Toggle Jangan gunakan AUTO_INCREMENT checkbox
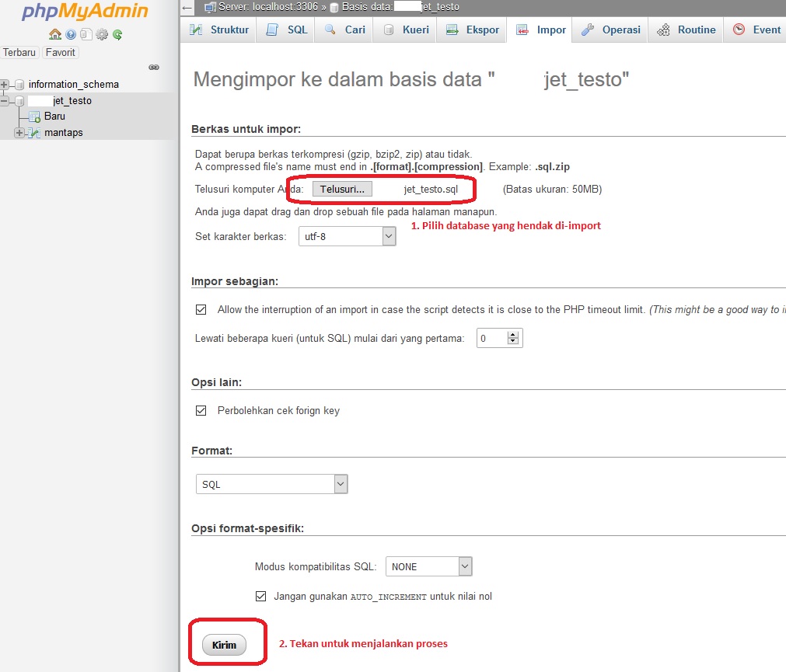 [260, 596]
